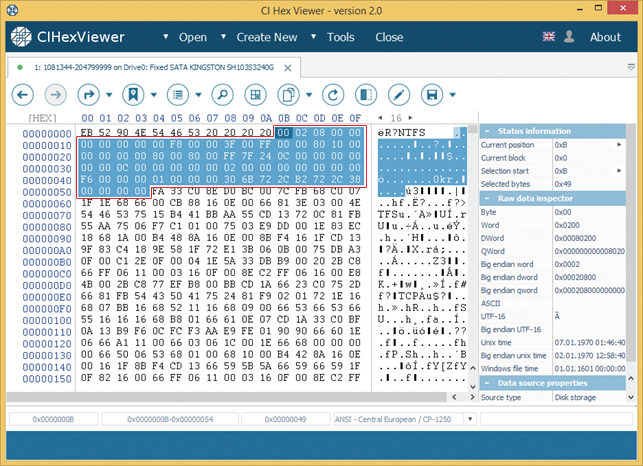
Task: Open the About page
Action: [605, 37]
